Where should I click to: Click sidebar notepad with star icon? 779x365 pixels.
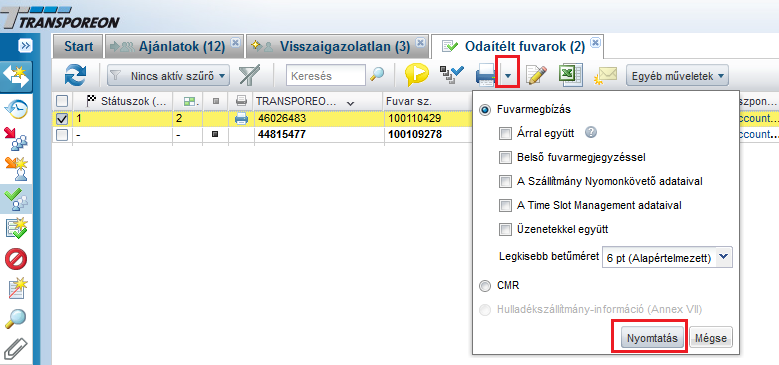tap(16, 289)
